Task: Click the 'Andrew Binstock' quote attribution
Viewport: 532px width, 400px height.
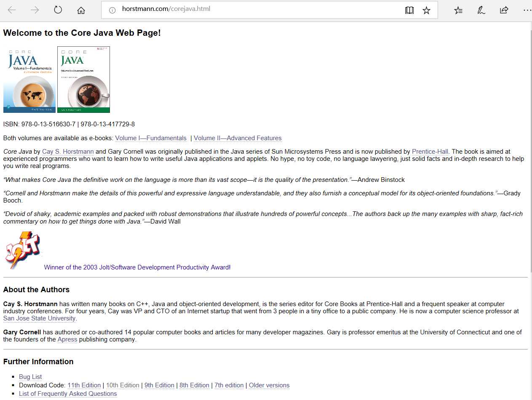Action: 381,180
